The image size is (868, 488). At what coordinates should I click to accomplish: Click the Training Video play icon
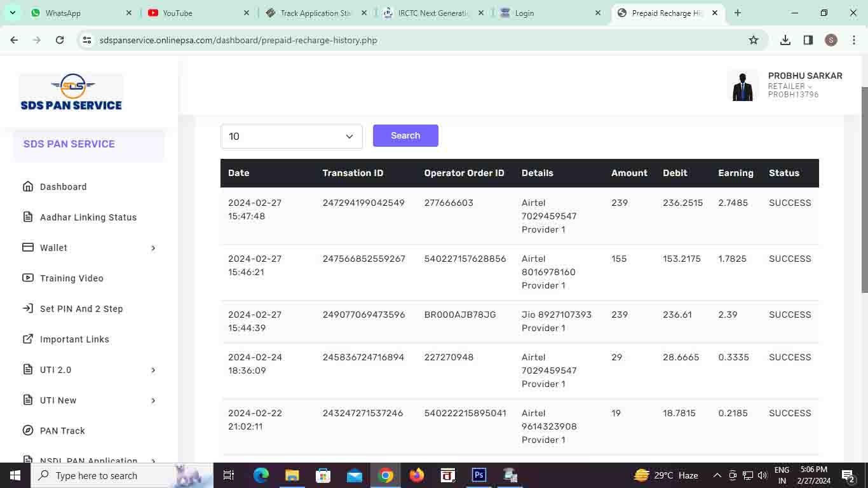click(28, 278)
